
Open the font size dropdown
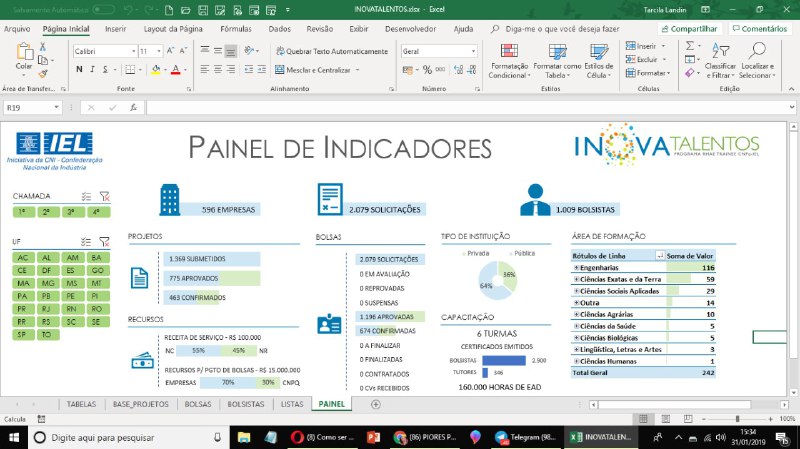point(159,51)
